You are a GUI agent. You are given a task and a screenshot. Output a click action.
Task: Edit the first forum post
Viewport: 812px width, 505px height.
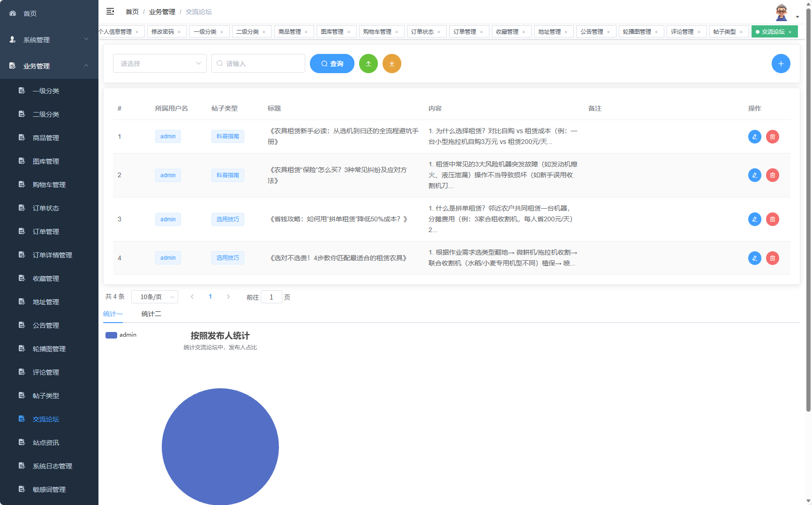point(754,136)
